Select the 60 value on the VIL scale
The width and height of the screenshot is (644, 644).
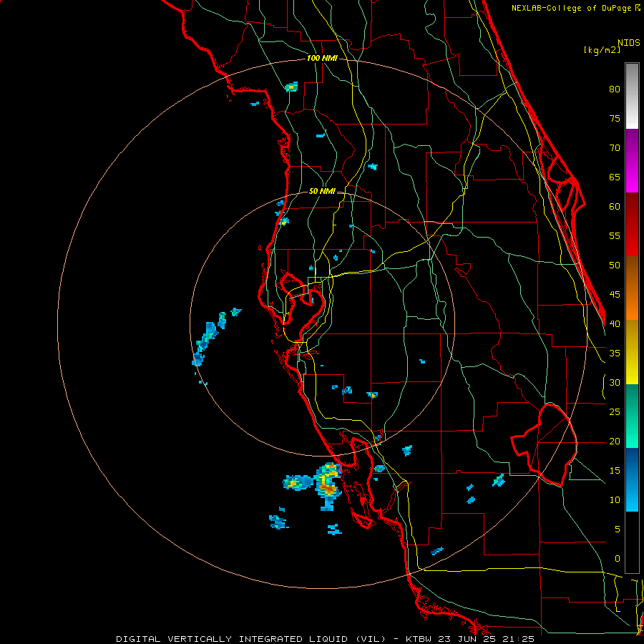(615, 207)
